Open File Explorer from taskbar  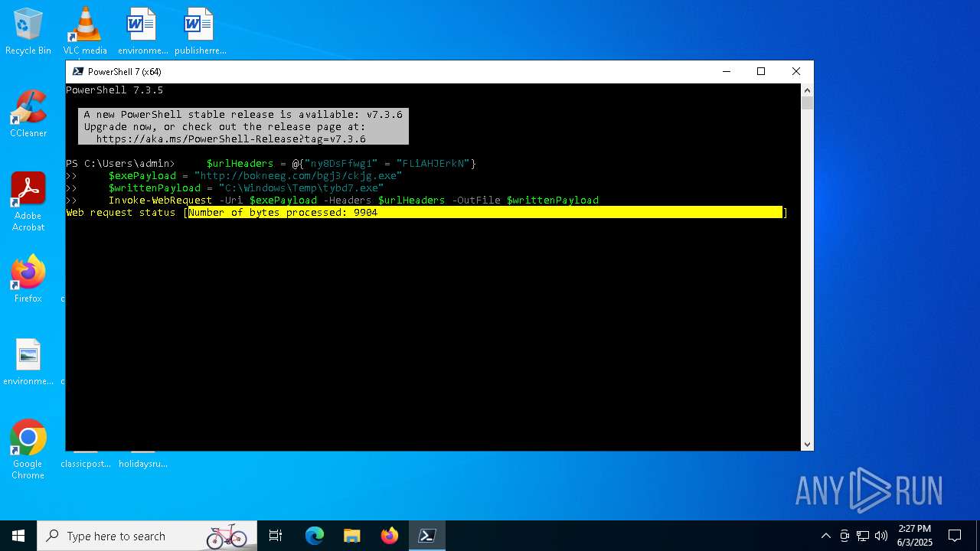click(x=352, y=536)
